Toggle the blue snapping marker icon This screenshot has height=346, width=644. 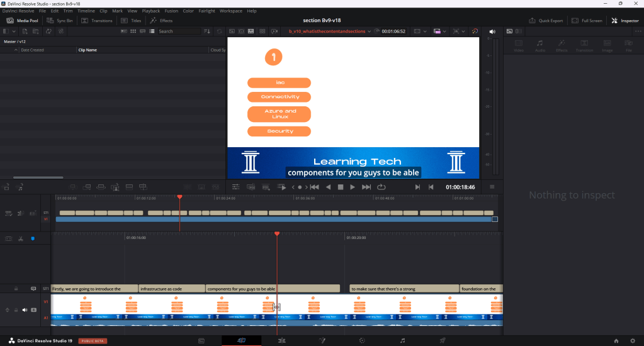pos(33,238)
